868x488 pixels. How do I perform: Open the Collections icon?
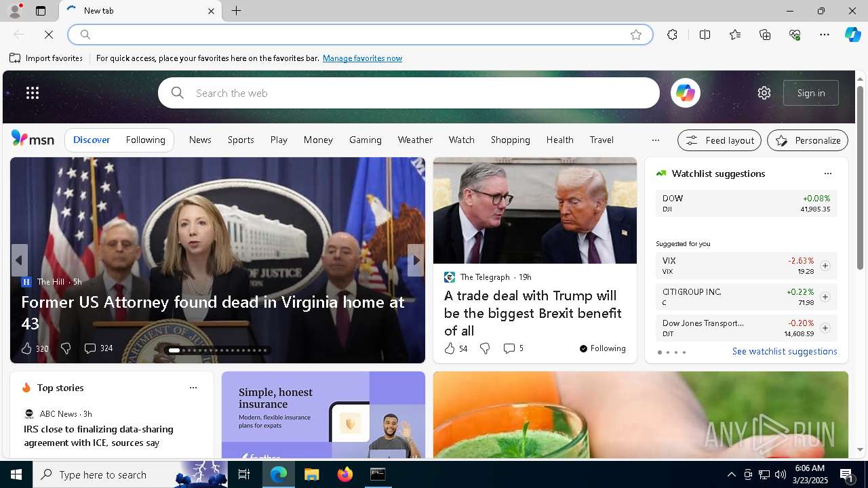pos(765,35)
